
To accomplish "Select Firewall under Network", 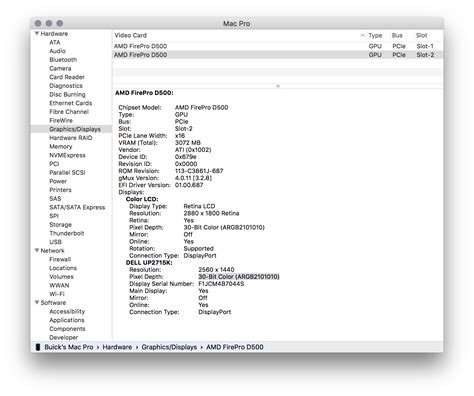I will [60, 259].
